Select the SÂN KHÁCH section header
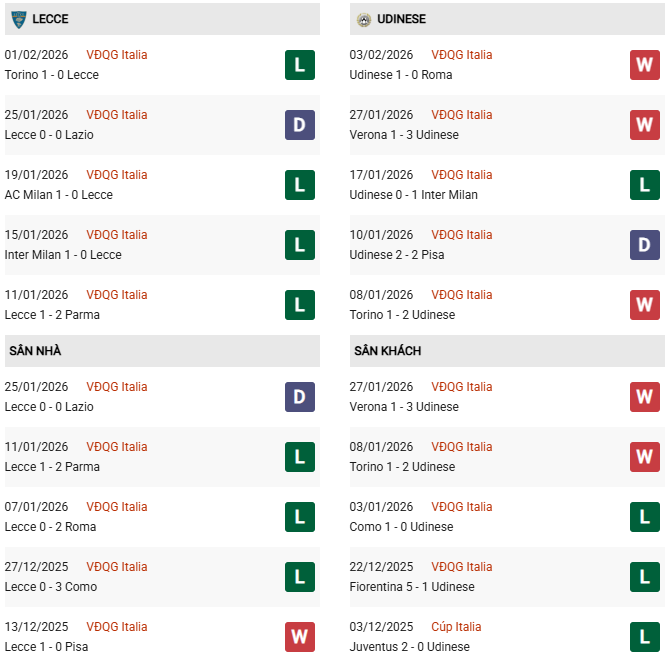This screenshot has height=658, width=666. pos(387,351)
